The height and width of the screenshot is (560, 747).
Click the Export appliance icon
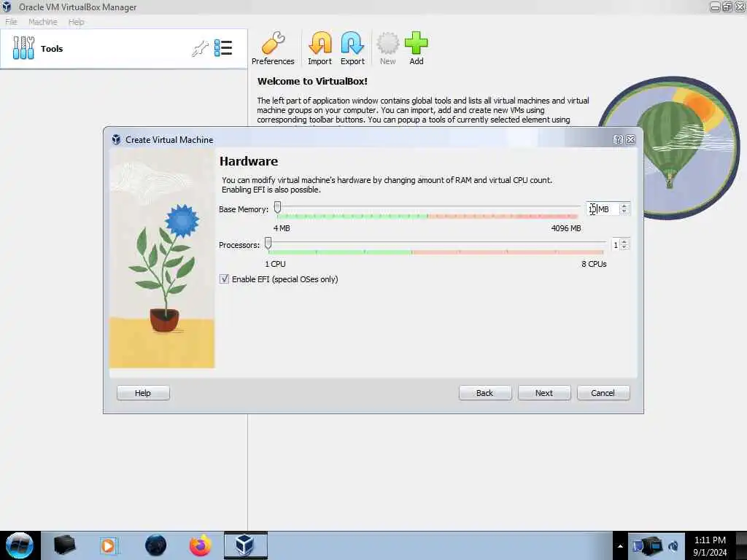click(352, 48)
